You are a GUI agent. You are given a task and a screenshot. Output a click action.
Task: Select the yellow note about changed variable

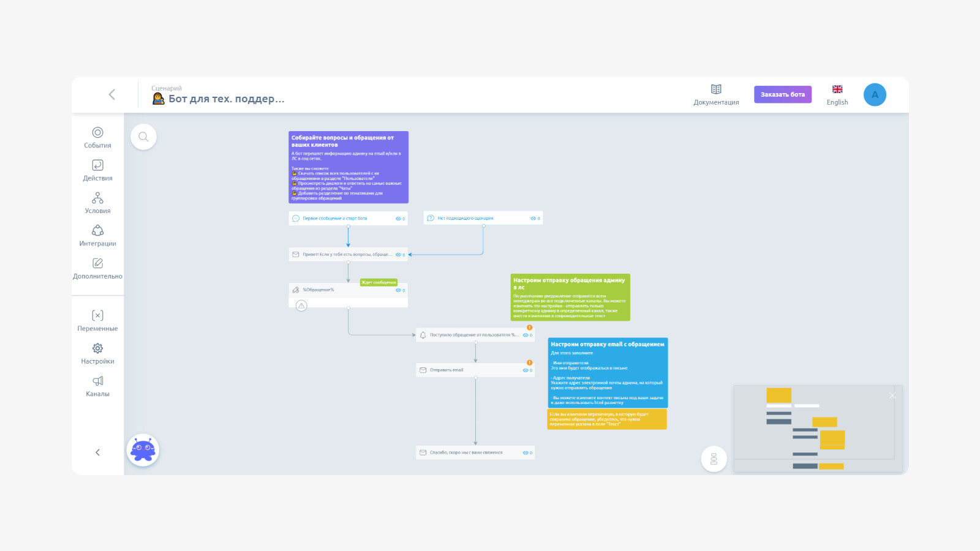point(606,419)
